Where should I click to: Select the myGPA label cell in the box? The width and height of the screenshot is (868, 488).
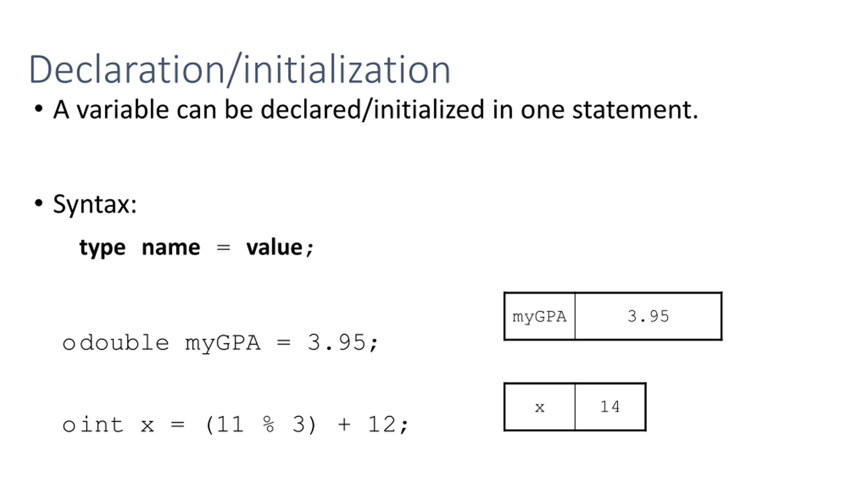coord(539,317)
